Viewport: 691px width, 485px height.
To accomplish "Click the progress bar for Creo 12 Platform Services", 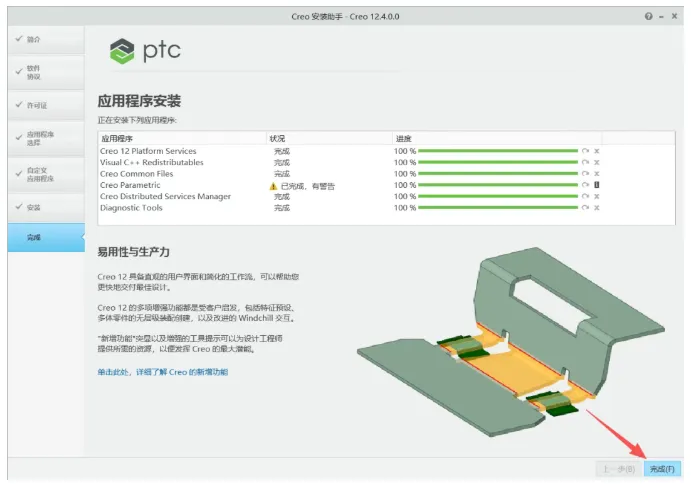I will (498, 151).
